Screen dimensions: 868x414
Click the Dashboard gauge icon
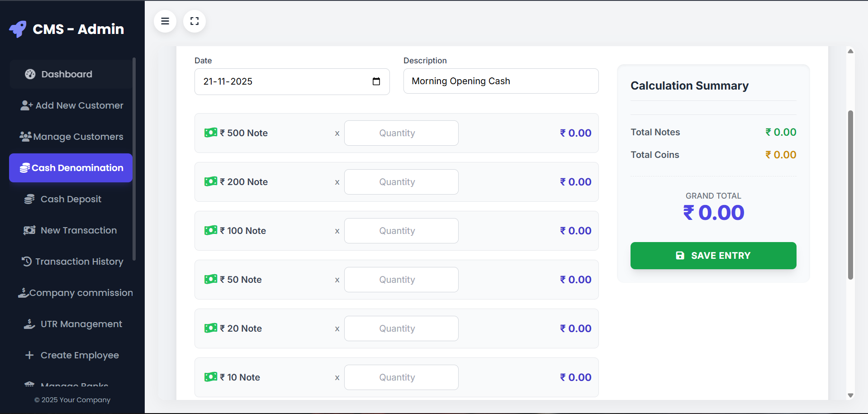tap(30, 74)
